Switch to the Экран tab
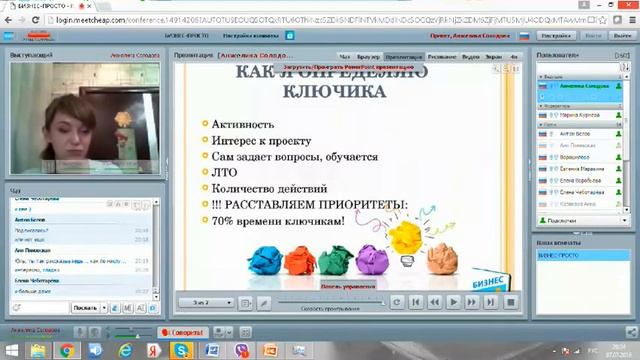The image size is (640, 360). tap(493, 57)
